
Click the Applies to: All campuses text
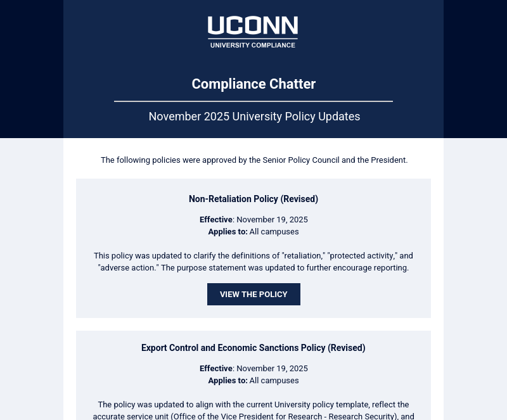(253, 231)
